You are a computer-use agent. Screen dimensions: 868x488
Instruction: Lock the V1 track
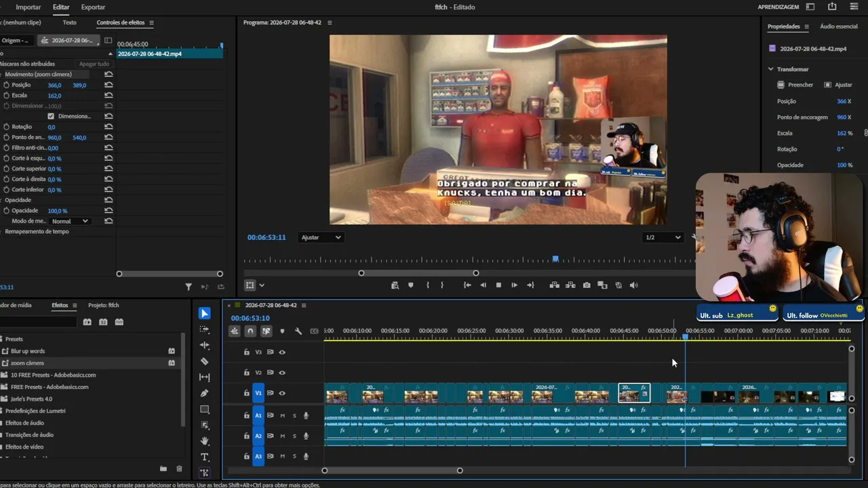pos(247,393)
